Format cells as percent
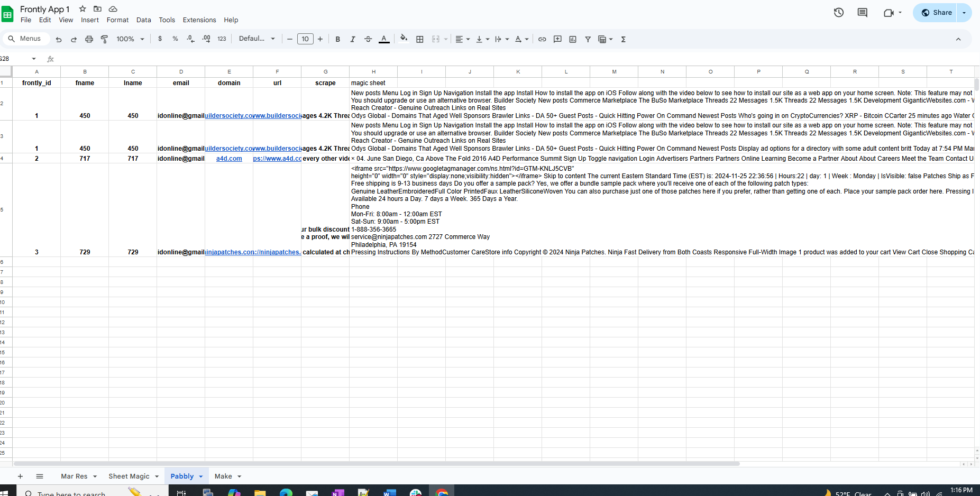This screenshot has width=980, height=496. click(175, 39)
